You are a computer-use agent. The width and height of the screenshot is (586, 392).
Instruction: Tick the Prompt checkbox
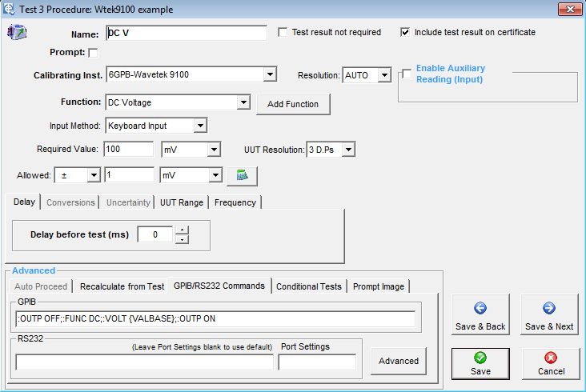tap(93, 54)
